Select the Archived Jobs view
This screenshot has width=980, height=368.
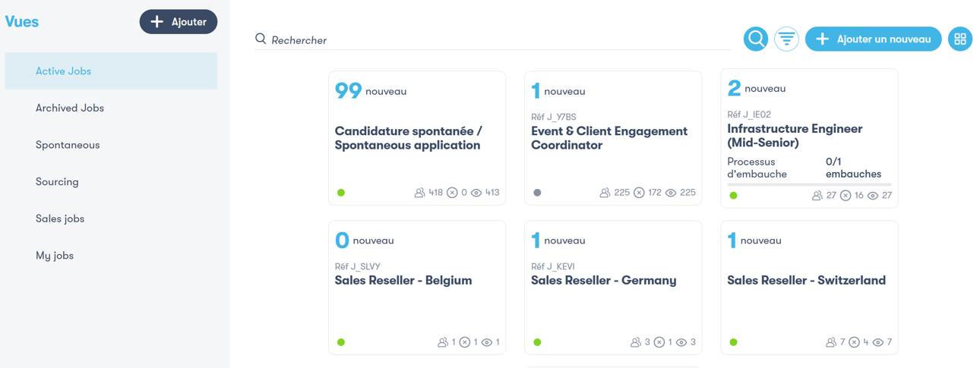pos(70,108)
